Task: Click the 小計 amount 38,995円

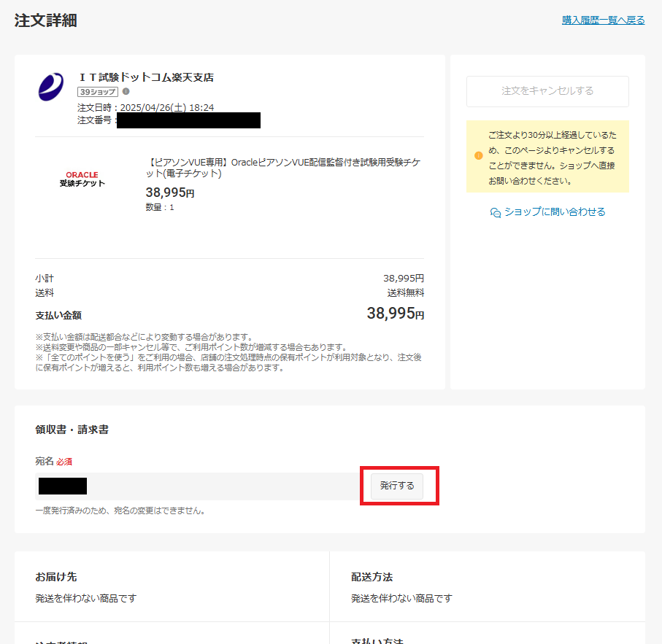Action: coord(403,279)
